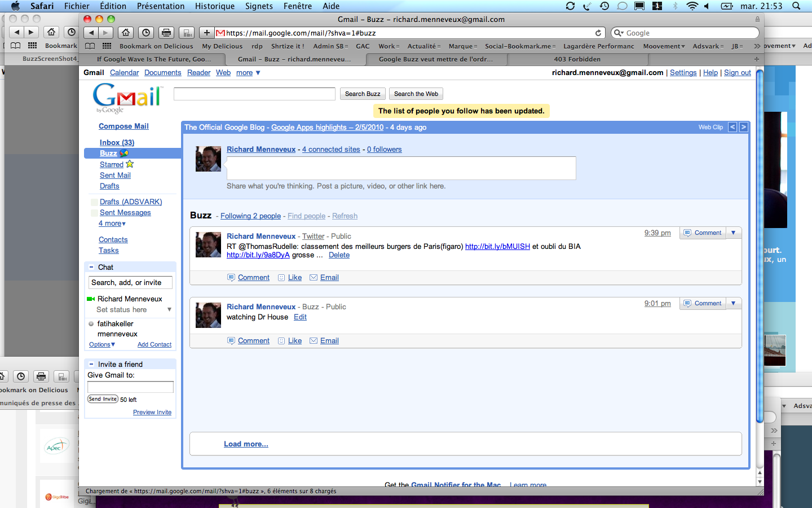The width and height of the screenshot is (812, 508).
Task: Collapse the Invite a friend panel
Action: [91, 364]
